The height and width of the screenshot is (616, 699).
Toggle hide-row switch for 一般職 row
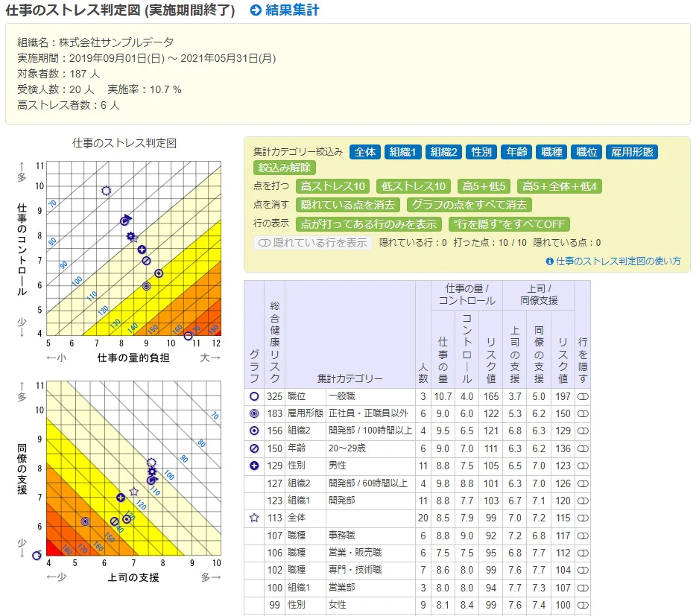[583, 396]
